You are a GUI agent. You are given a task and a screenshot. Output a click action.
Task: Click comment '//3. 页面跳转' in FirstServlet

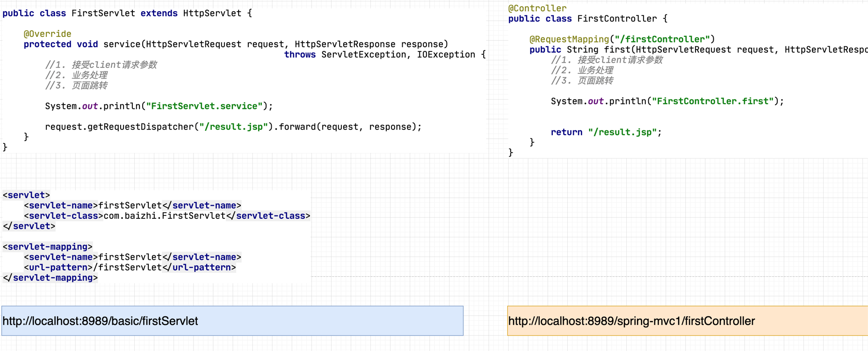click(76, 86)
